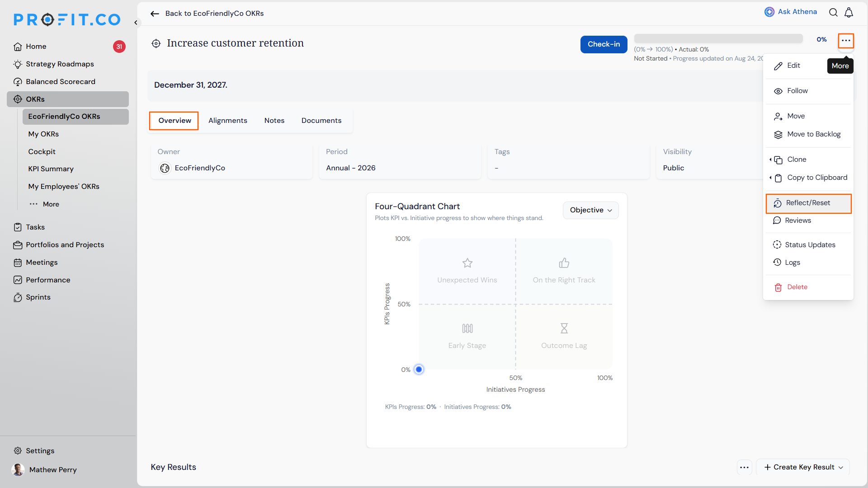Click the notifications bell icon
868x488 pixels.
tap(849, 12)
